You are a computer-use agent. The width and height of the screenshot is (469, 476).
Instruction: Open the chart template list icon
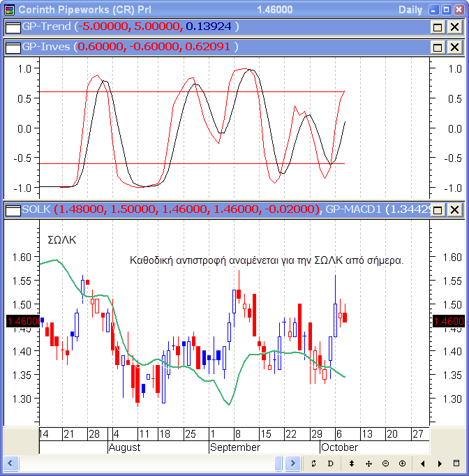pos(456,463)
